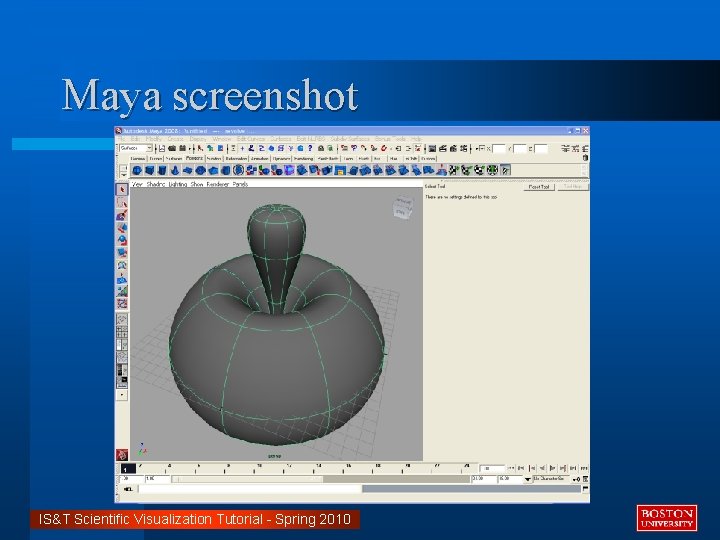This screenshot has height=540, width=720.
Task: Click the current time field beside playback controls
Action: point(492,468)
